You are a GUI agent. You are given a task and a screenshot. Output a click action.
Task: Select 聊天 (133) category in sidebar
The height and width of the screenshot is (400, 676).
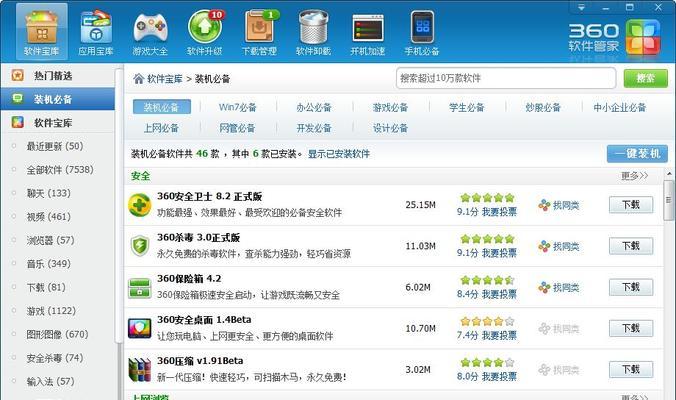click(48, 193)
